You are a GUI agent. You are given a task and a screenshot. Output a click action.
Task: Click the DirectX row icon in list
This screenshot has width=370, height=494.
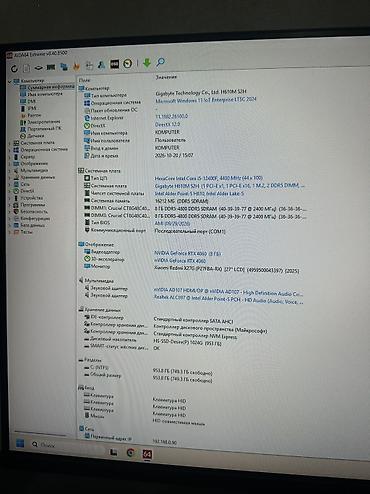pyautogui.click(x=87, y=126)
